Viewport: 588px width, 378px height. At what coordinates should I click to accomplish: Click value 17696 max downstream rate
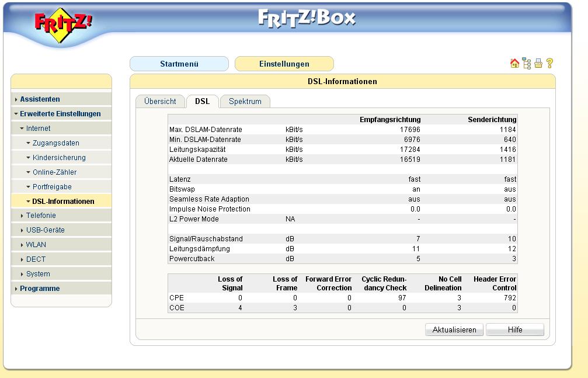coord(410,130)
